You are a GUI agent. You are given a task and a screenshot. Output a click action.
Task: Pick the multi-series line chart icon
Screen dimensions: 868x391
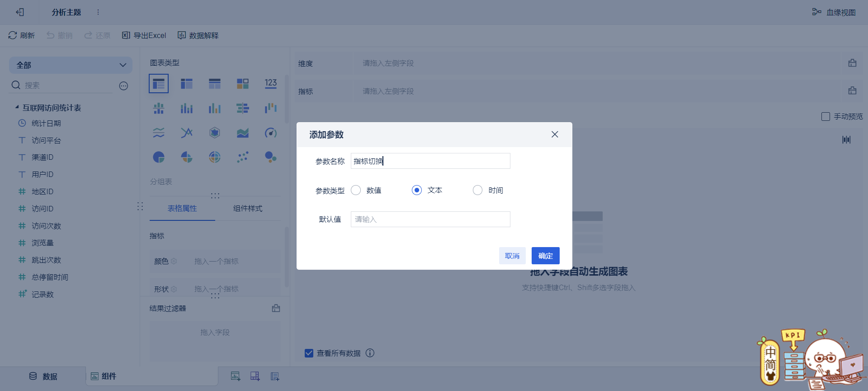[187, 133]
